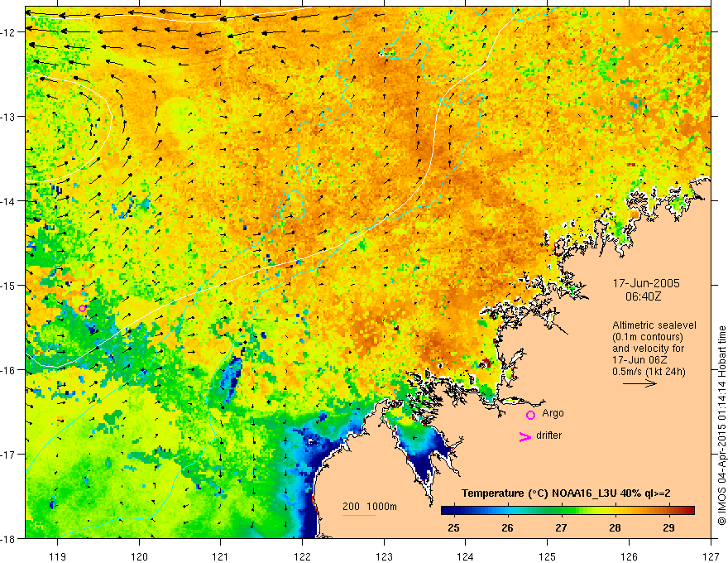728x563 pixels.
Task: Click the latitude axis label -13
Action: pos(9,117)
